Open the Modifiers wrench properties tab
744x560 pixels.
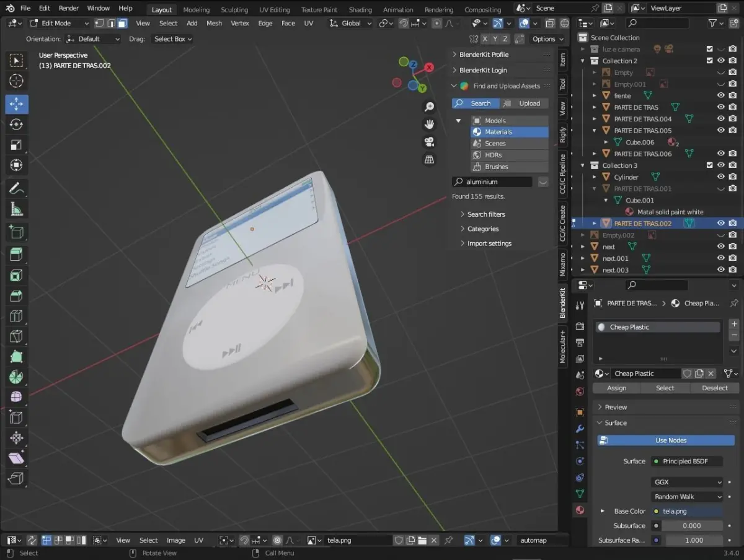click(x=580, y=429)
